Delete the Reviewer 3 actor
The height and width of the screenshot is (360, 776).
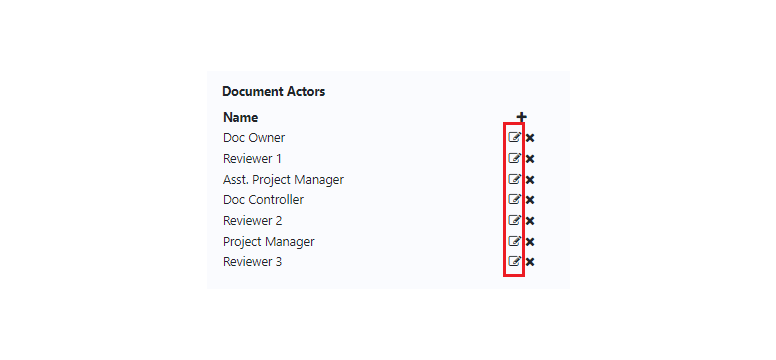point(530,261)
